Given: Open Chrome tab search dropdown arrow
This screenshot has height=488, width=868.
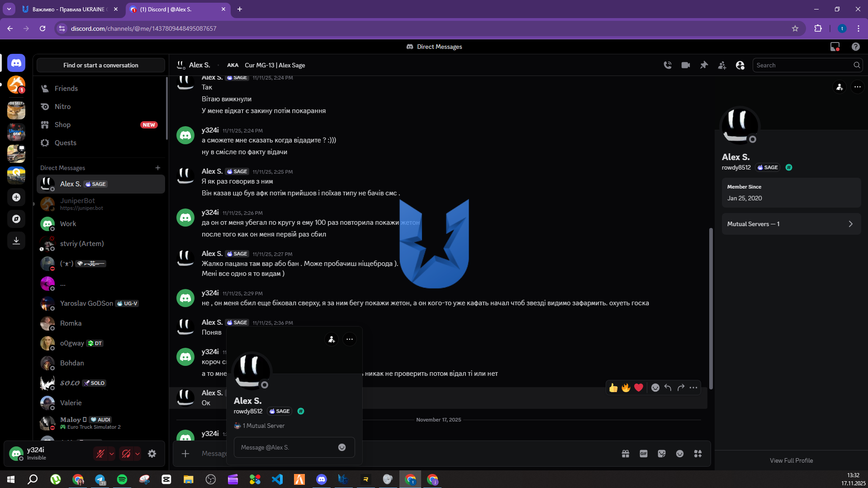Looking at the screenshot, I should pyautogui.click(x=9, y=9).
